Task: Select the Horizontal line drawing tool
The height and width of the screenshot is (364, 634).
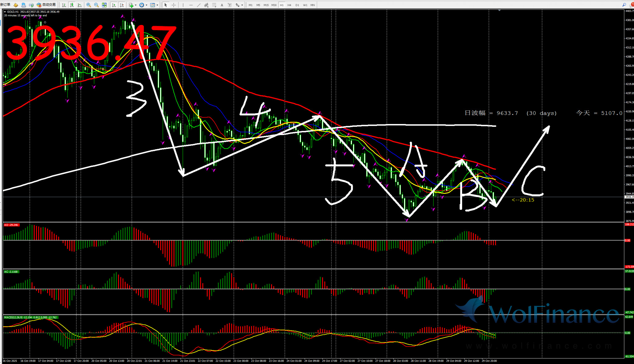Action: (x=191, y=5)
